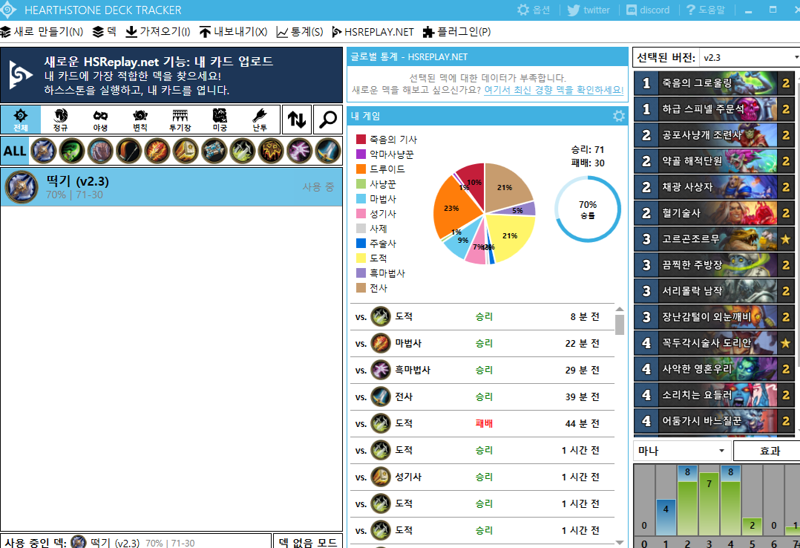Image resolution: width=800 pixels, height=548 pixels.
Task: Switch to the 효과 chart button
Action: click(x=769, y=451)
